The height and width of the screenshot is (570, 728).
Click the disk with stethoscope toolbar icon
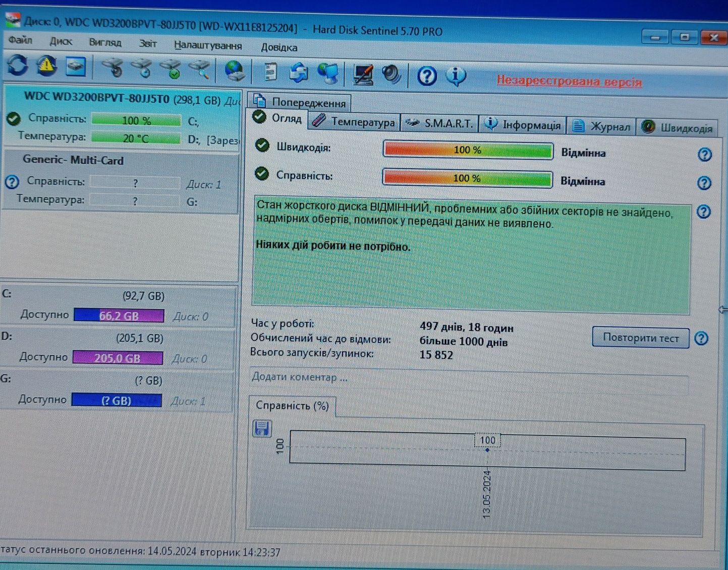[x=112, y=68]
